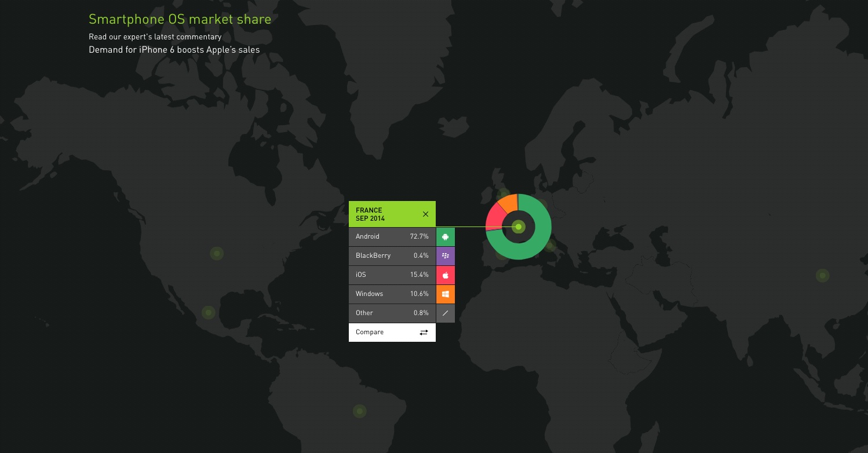Select the Brazil map marker
The image size is (868, 453).
pos(360,411)
